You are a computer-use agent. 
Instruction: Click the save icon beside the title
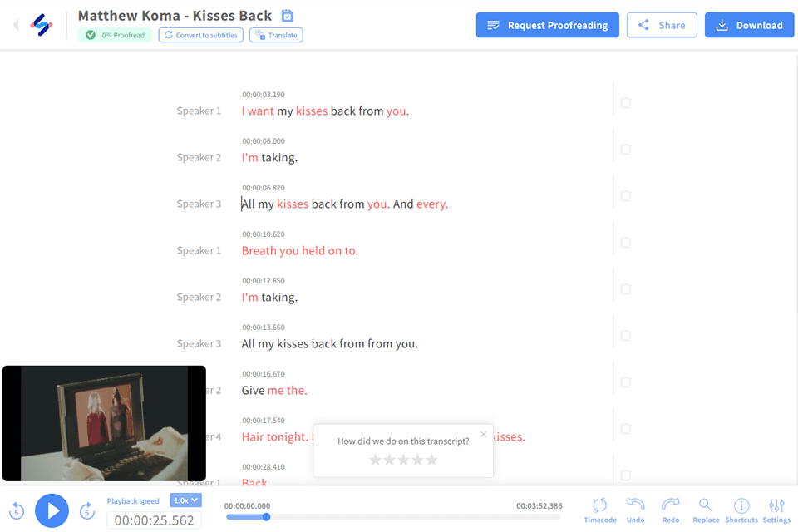coord(288,16)
